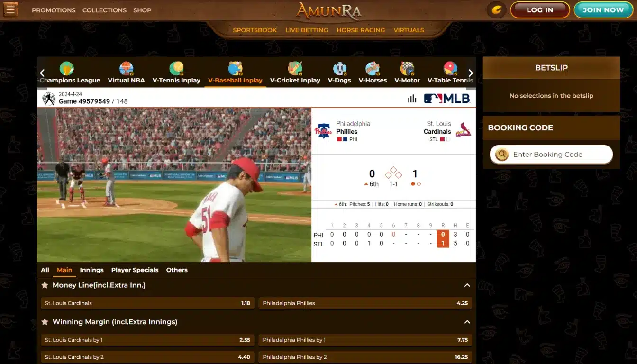Click the MLB logo

pyautogui.click(x=446, y=98)
